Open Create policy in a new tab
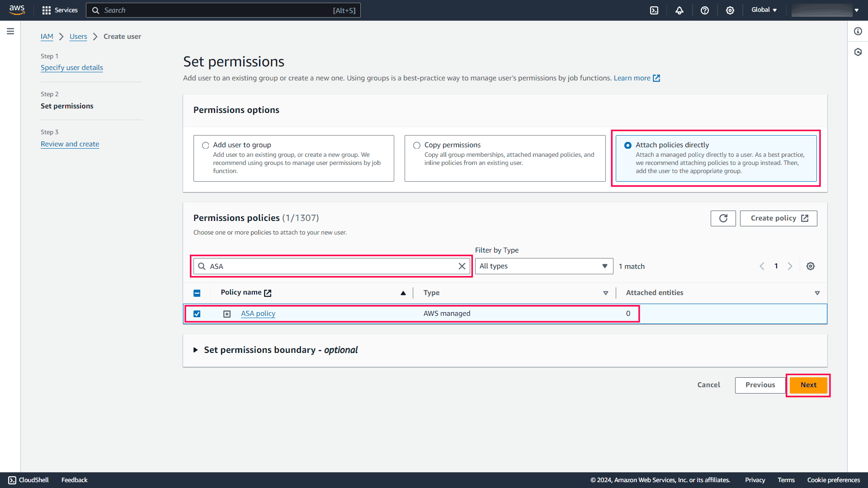The width and height of the screenshot is (868, 488). pyautogui.click(x=778, y=218)
